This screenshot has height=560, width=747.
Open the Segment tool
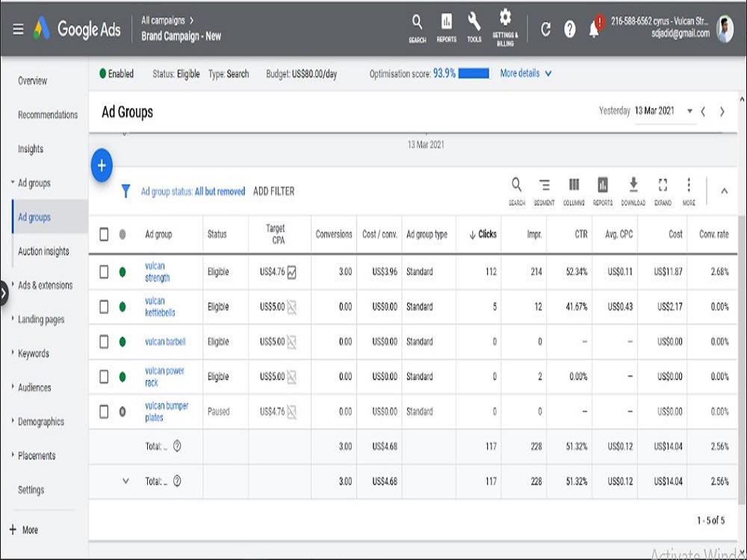(x=544, y=191)
